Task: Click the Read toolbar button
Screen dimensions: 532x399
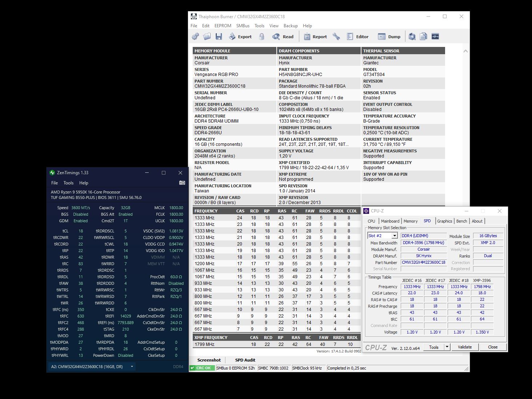Action: click(x=283, y=36)
